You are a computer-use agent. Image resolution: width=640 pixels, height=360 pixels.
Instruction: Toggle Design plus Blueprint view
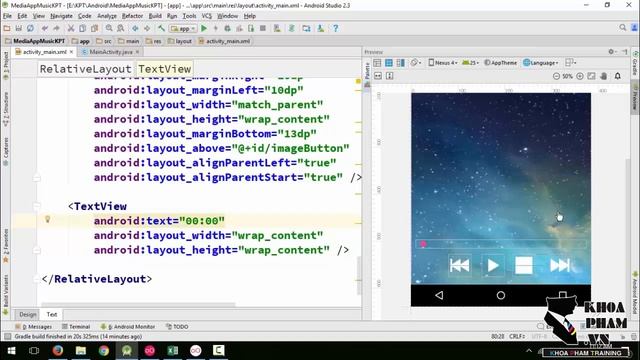click(x=401, y=63)
